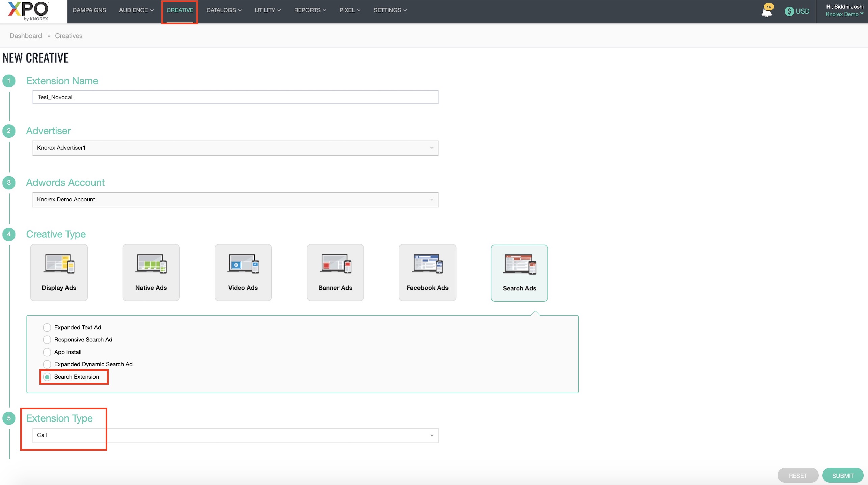Select the Banner Ads creative type
Image resolution: width=868 pixels, height=485 pixels.
point(335,272)
